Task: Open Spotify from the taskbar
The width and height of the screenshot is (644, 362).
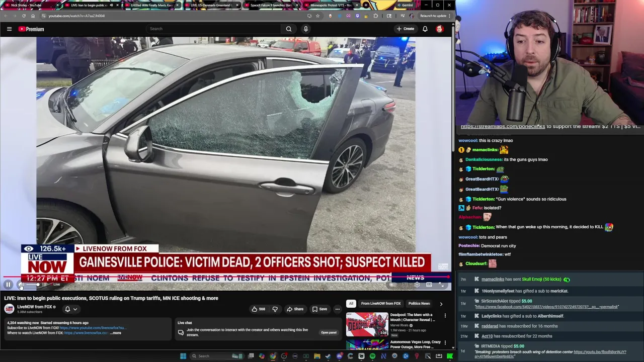Action: point(372,356)
